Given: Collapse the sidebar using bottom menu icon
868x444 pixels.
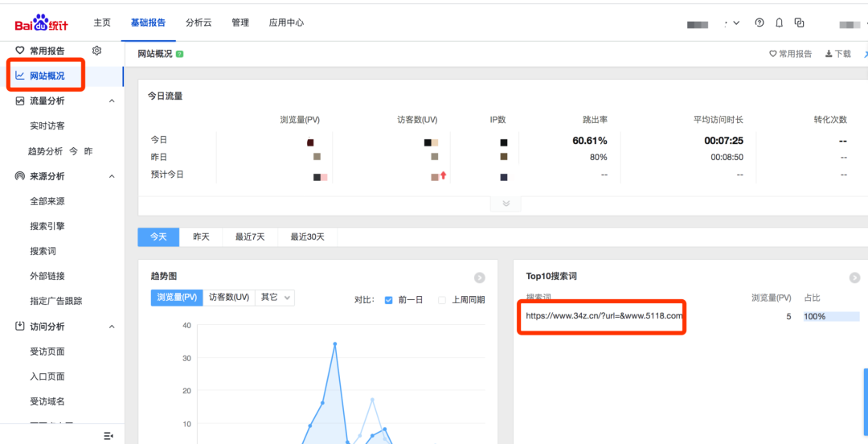Looking at the screenshot, I should click(x=108, y=436).
